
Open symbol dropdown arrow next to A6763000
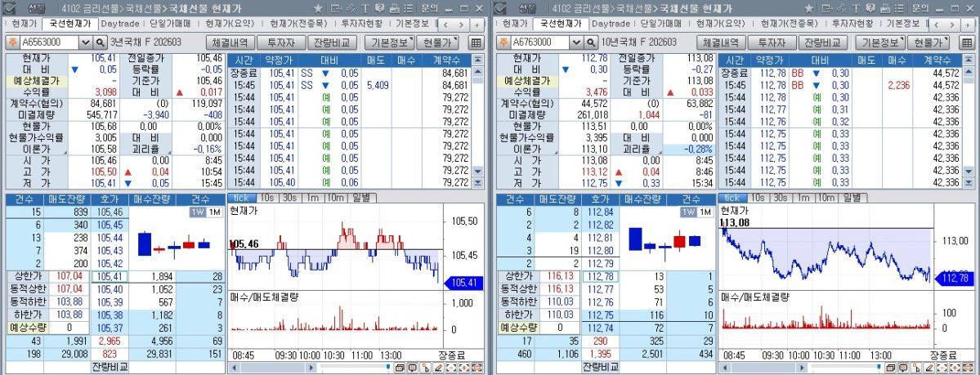point(576,42)
